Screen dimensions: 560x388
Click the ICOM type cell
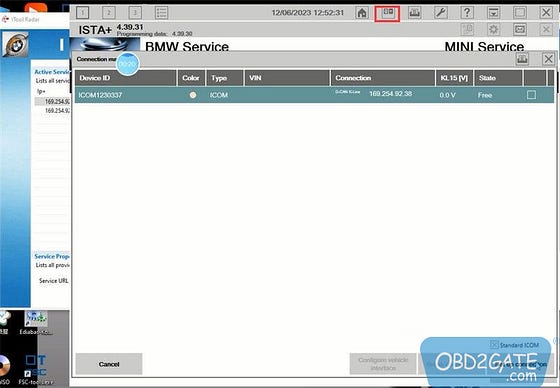pos(219,95)
